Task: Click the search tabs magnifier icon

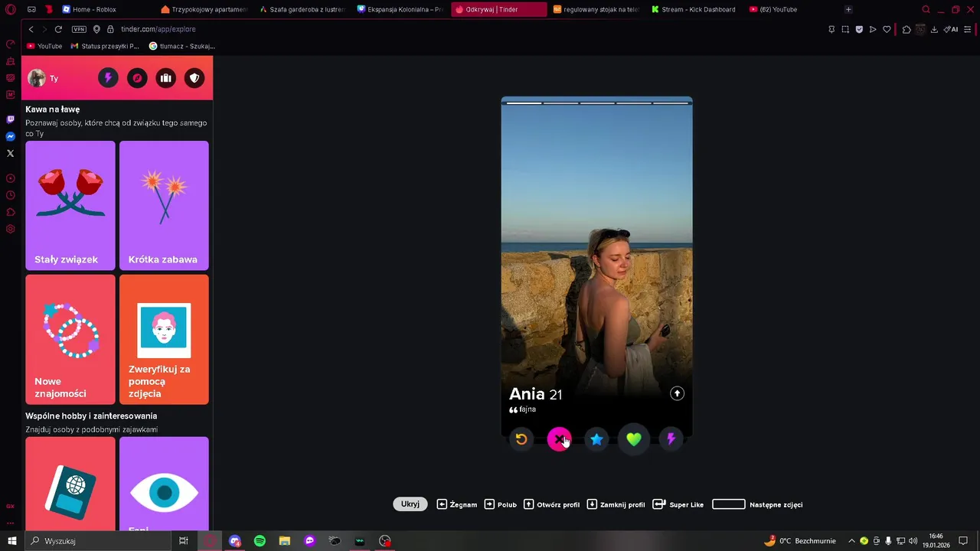Action: (x=926, y=9)
